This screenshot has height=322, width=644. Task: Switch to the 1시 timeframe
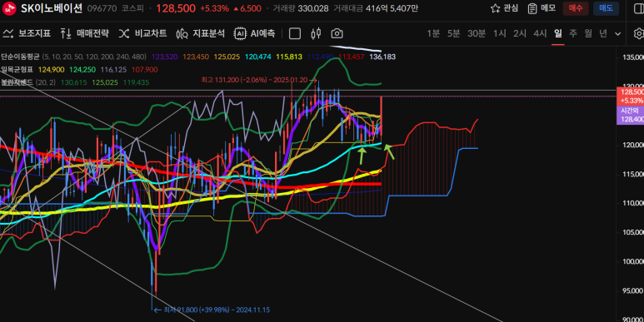(499, 33)
